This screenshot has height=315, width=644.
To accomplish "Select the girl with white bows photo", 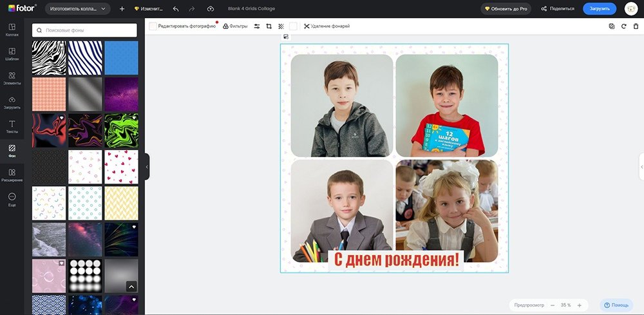I will click(x=447, y=211).
